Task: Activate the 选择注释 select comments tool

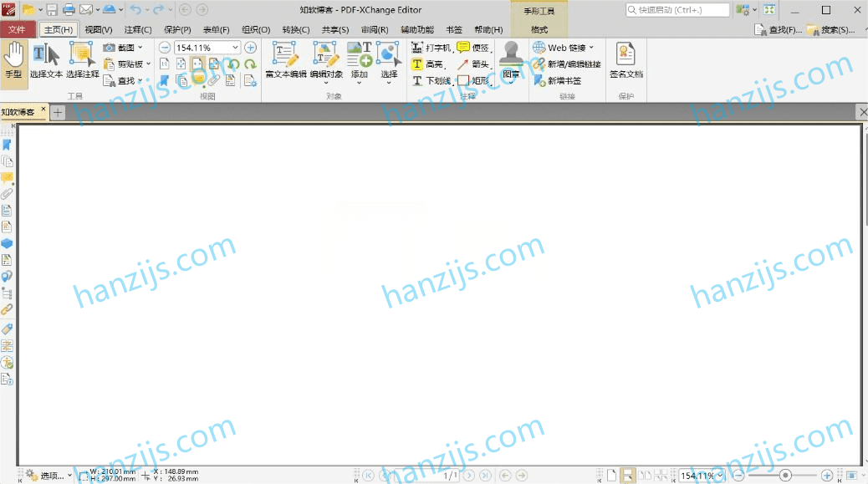Action: [83, 59]
